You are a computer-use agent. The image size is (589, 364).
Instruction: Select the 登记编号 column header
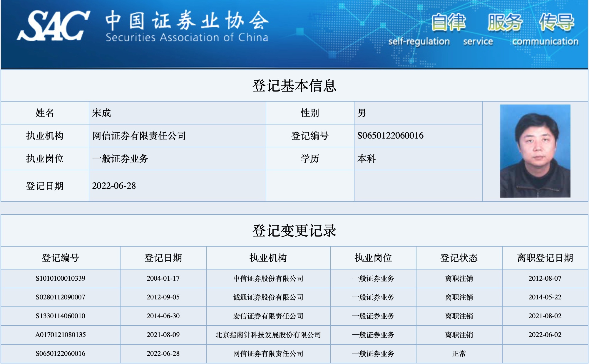pyautogui.click(x=61, y=258)
